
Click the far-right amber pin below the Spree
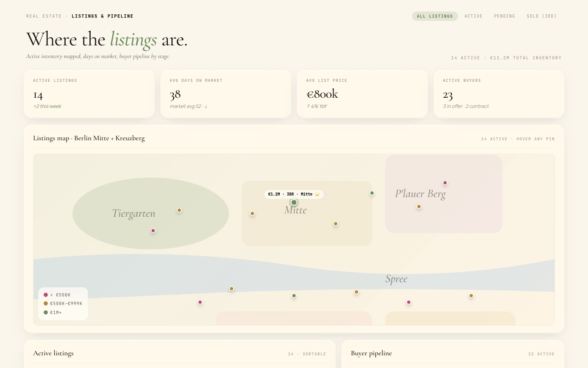471,296
